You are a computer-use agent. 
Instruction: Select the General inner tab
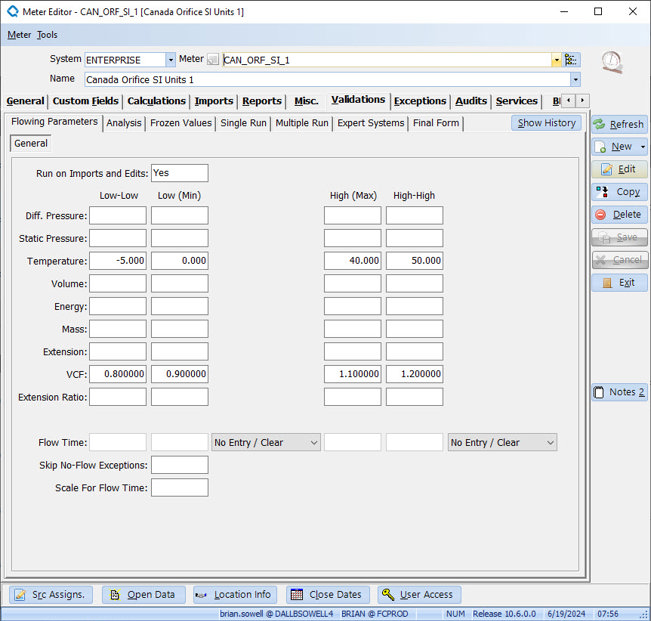click(x=31, y=143)
